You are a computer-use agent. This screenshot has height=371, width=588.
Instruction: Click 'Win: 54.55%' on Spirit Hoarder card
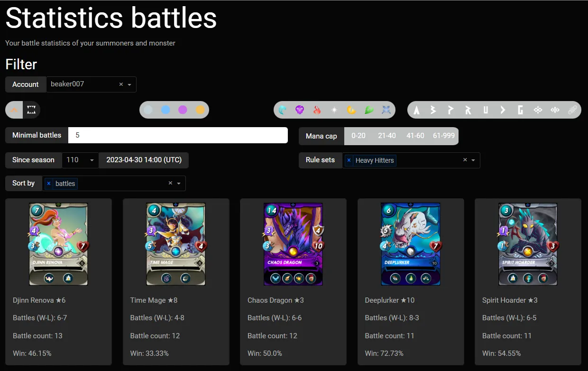pos(501,353)
